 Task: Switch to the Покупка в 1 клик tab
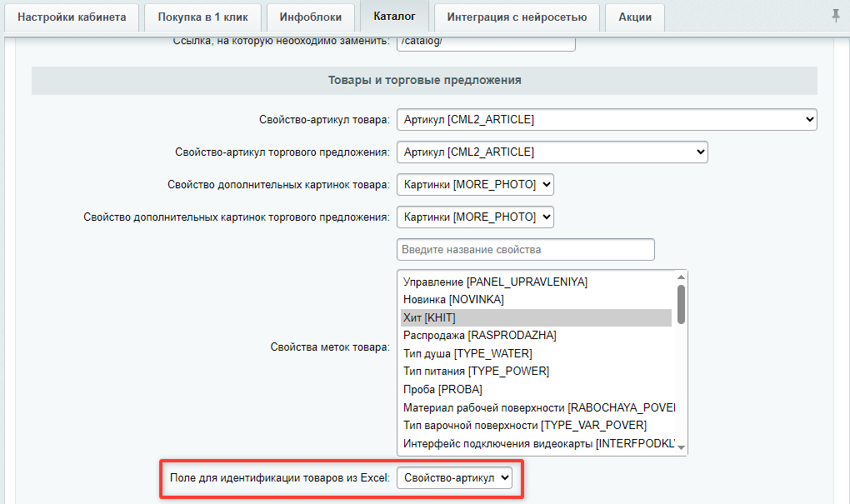202,17
